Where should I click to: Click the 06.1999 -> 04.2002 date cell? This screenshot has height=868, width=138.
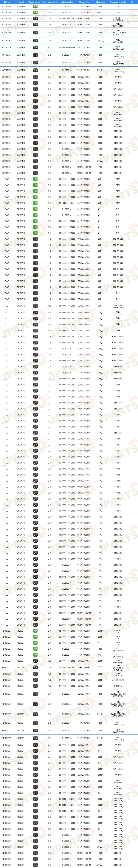tap(67, 505)
